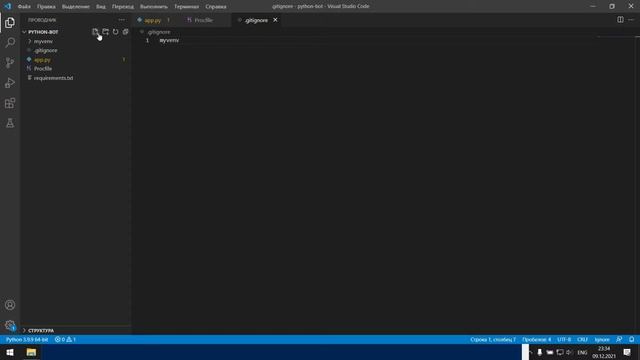Open the Run and Debug view icon
640x360 pixels.
pos(10,83)
